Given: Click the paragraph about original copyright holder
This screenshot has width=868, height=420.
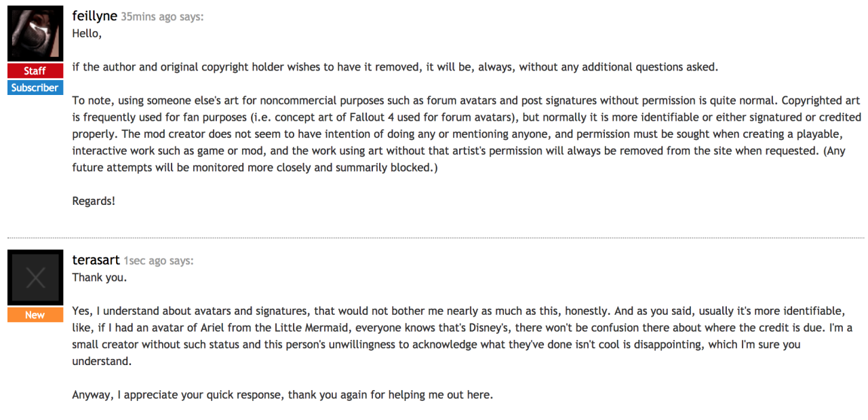Looking at the screenshot, I should 395,66.
